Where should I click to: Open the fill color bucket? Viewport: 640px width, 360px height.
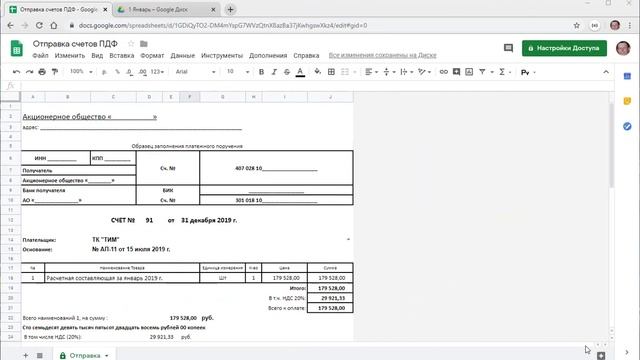(318, 72)
